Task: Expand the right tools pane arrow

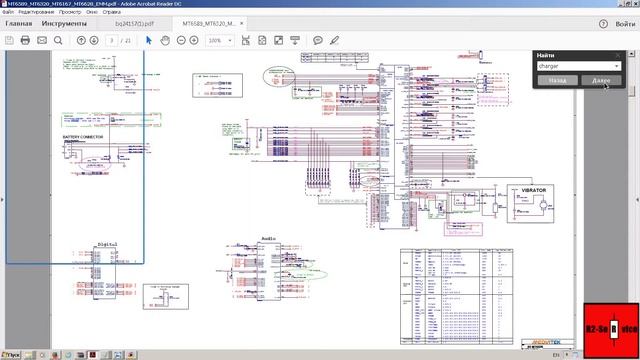Action: coord(638,200)
